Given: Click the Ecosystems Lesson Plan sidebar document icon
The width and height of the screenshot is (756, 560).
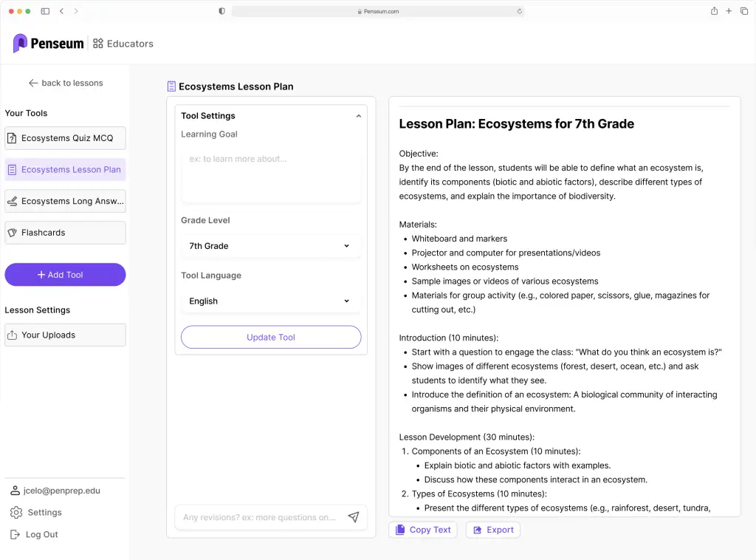Looking at the screenshot, I should pos(12,170).
